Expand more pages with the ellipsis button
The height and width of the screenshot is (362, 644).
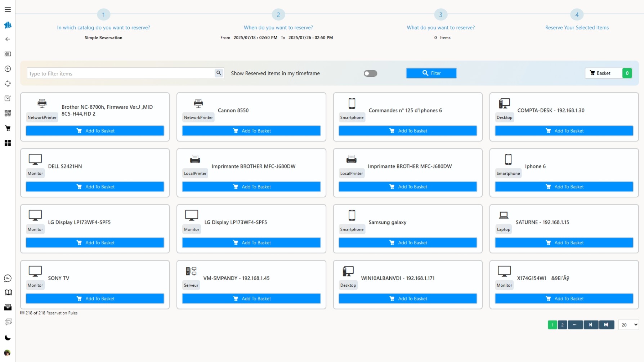575,325
